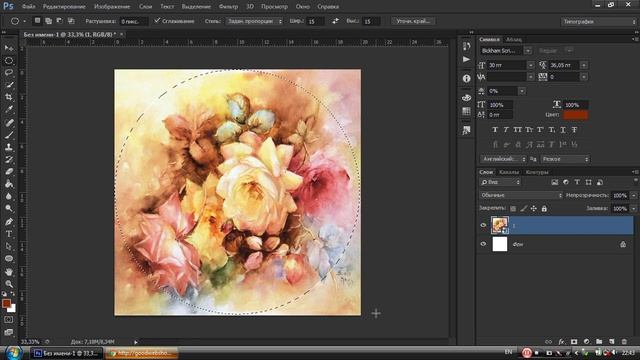
Task: Open the Actions play panel icon
Action: (x=467, y=60)
